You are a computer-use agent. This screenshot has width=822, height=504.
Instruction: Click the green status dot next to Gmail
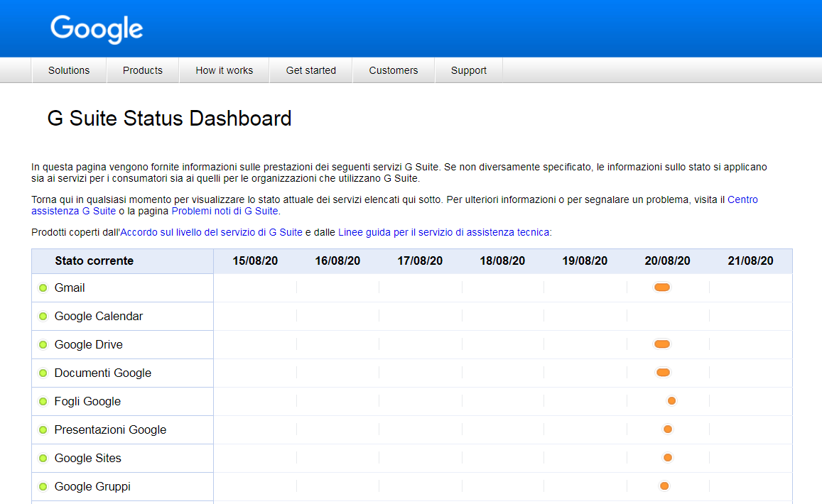pyautogui.click(x=43, y=287)
